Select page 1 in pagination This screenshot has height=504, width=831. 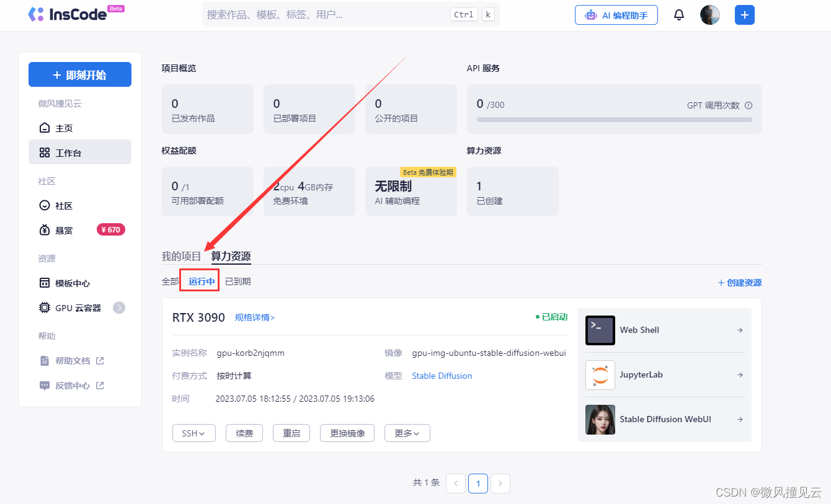[x=478, y=484]
